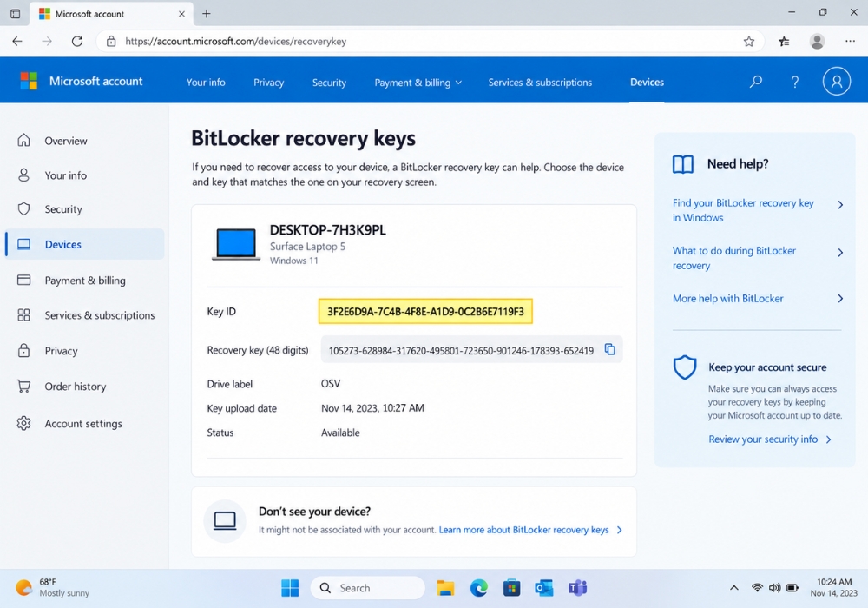
Task: Click the taskbar Search box
Action: pos(367,587)
